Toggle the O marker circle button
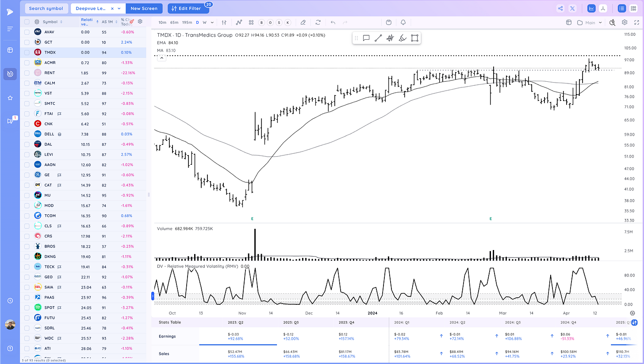 click(270, 23)
